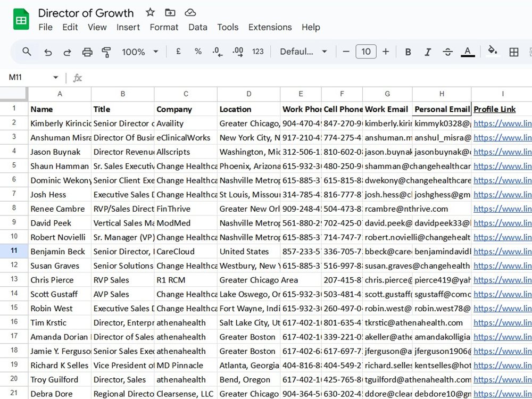Undo the last action
Screen dimensions: 532x399
click(48, 52)
